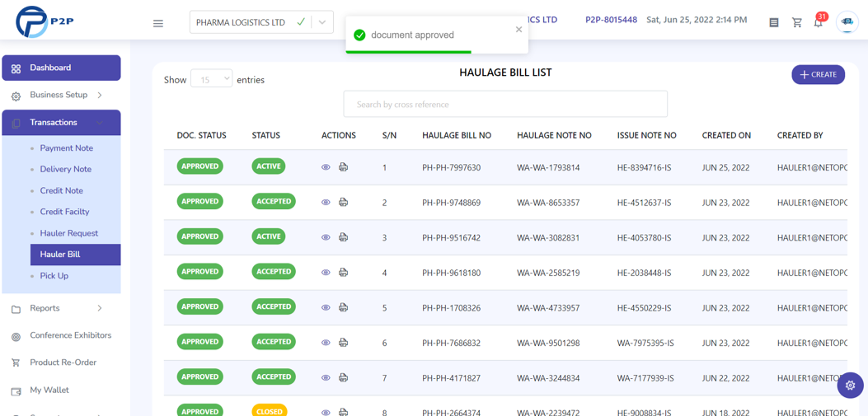Screen dimensions: 868x416
Task: View bill PH-PH-4171827 with eye icon
Action: (326, 377)
